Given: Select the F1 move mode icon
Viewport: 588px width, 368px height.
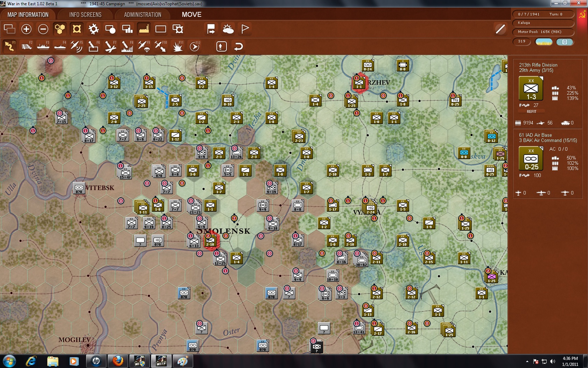Looking at the screenshot, I should click(9, 46).
